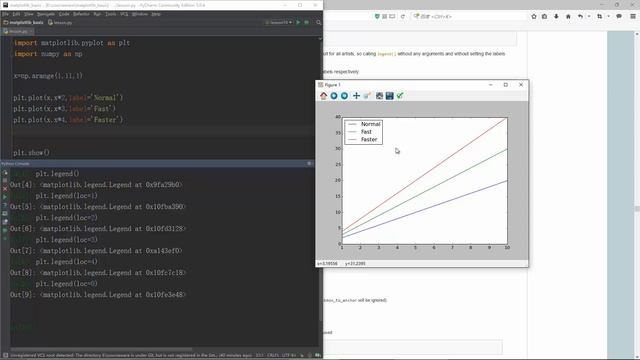Open the browser hamburger menu
The image size is (640, 360).
click(633, 16)
